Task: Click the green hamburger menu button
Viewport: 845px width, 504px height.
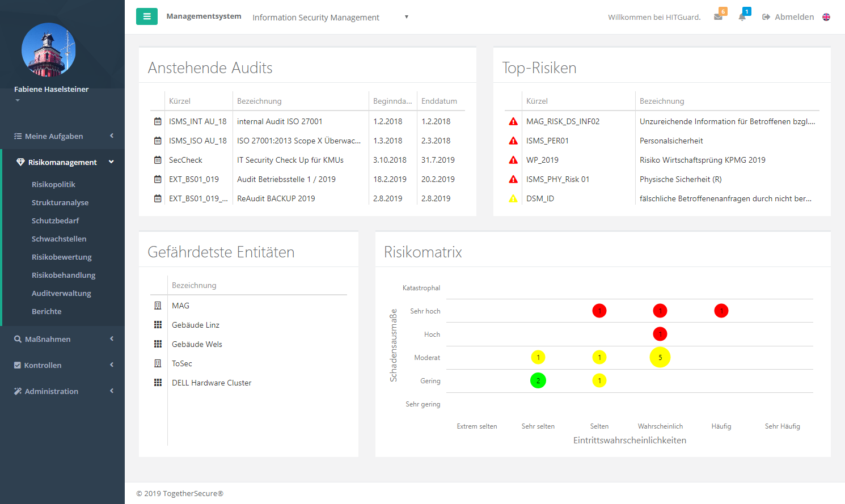Action: (x=146, y=16)
